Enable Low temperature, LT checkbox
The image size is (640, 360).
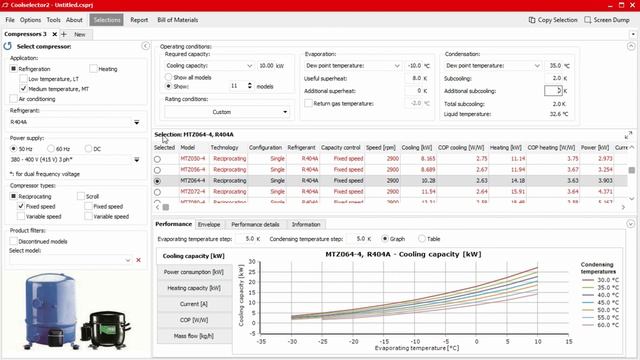point(24,79)
